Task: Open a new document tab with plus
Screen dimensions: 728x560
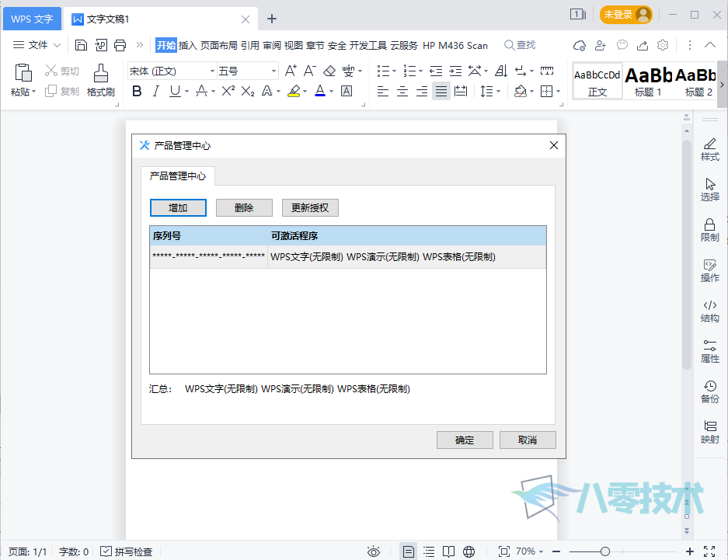Action: pyautogui.click(x=272, y=19)
